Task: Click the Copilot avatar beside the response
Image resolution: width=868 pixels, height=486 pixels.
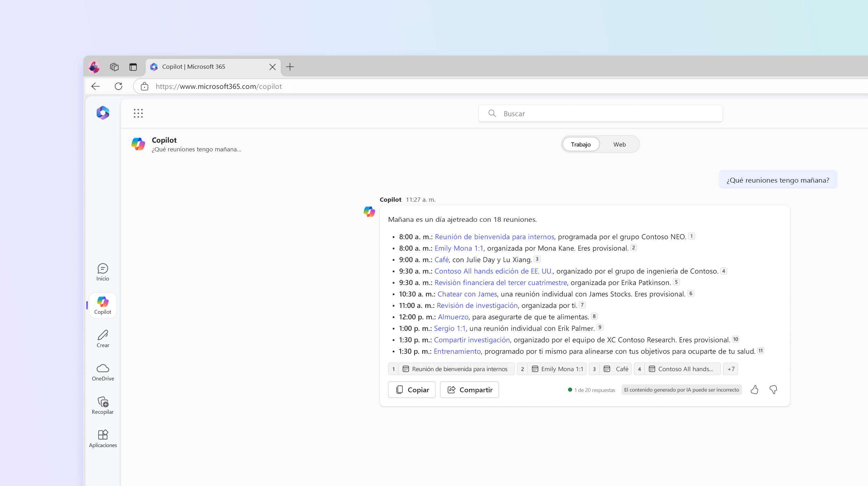Action: [x=369, y=212]
